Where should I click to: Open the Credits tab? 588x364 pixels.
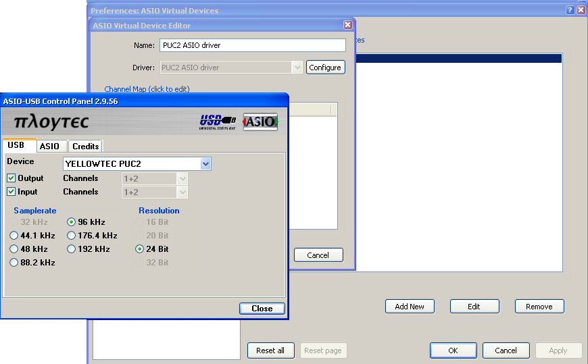coord(86,146)
